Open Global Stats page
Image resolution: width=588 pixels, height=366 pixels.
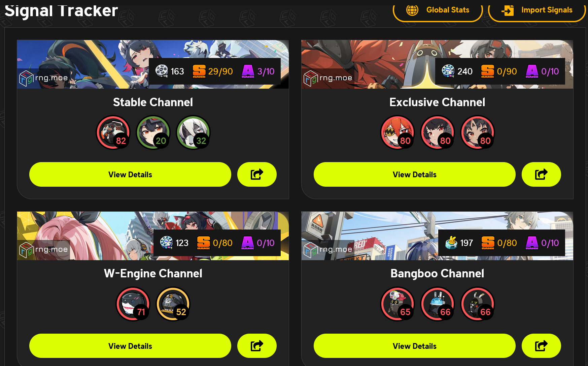(438, 11)
